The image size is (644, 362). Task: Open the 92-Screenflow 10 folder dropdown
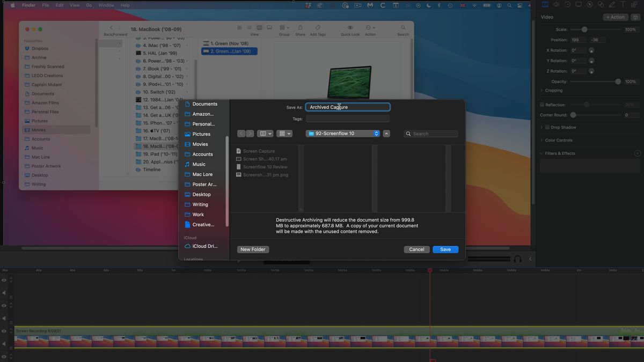pos(342,133)
